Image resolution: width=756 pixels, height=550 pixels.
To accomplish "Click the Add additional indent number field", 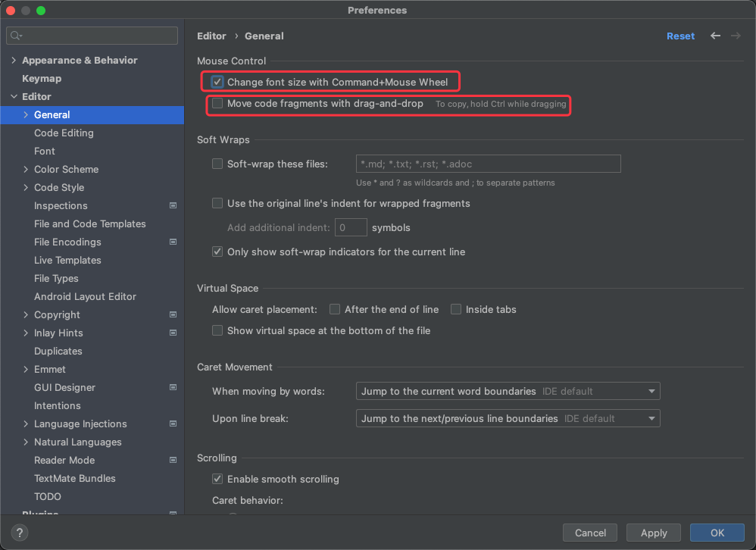I will coord(351,227).
